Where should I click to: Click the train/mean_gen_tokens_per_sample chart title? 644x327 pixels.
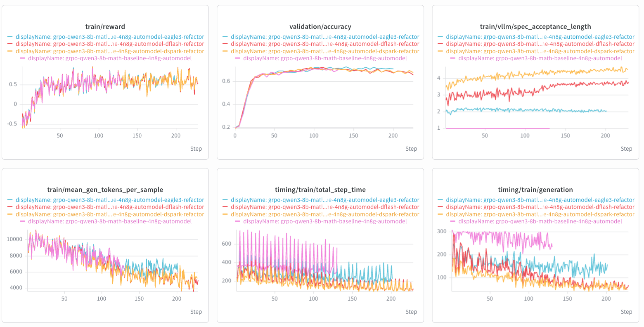[x=105, y=190]
